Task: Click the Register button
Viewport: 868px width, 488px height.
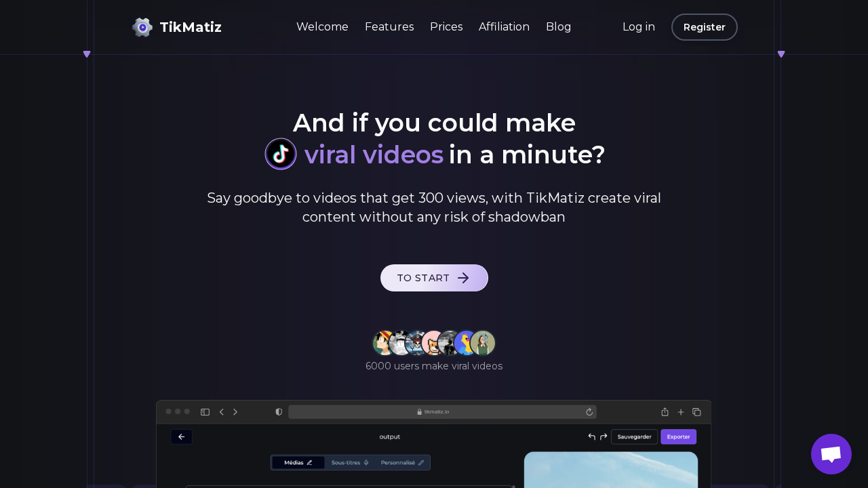Action: click(x=704, y=27)
